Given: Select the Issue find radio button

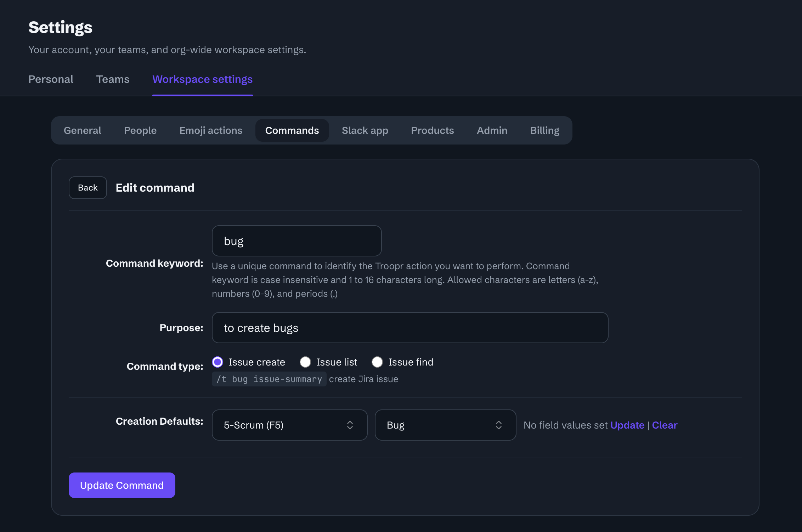Looking at the screenshot, I should point(377,362).
